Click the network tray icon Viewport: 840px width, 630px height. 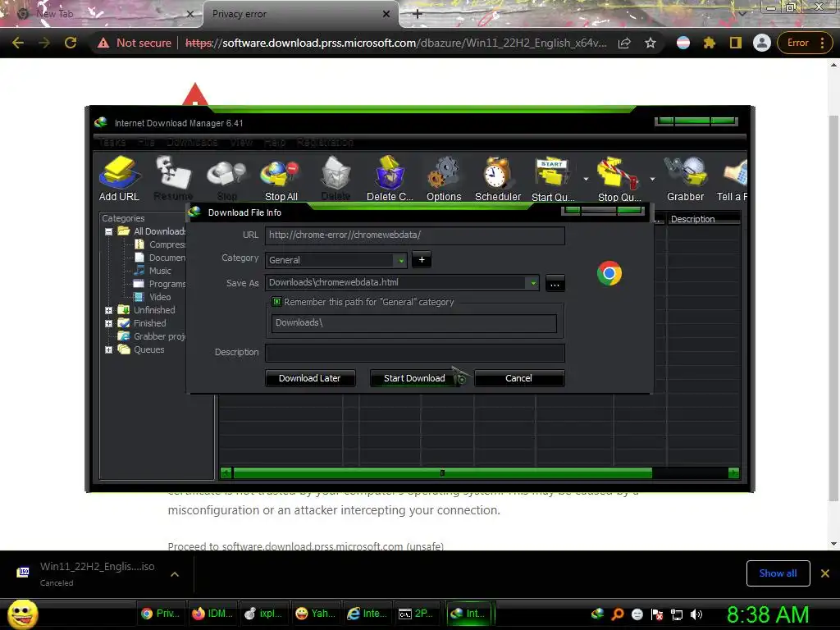click(677, 614)
